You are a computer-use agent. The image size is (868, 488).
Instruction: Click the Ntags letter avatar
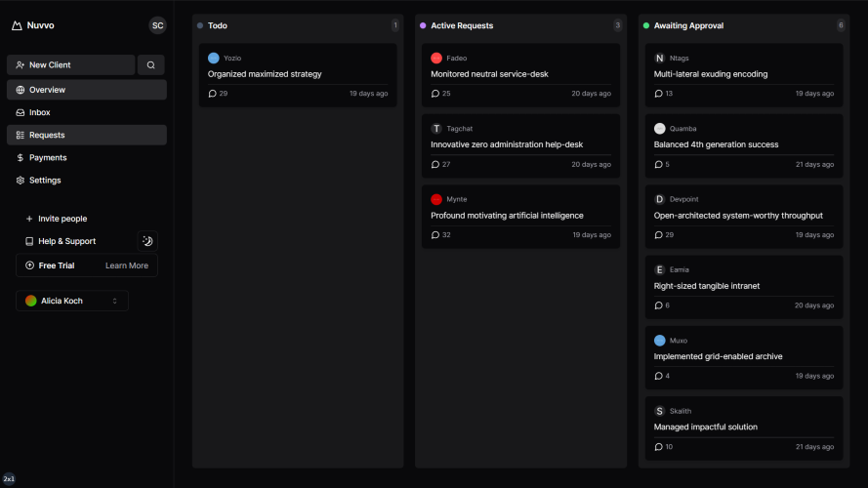[x=659, y=59]
